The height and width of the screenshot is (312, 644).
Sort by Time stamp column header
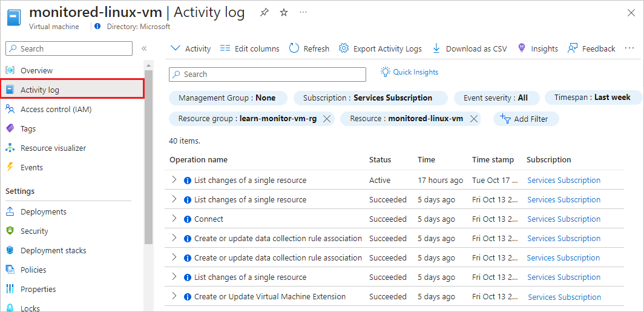(x=493, y=159)
